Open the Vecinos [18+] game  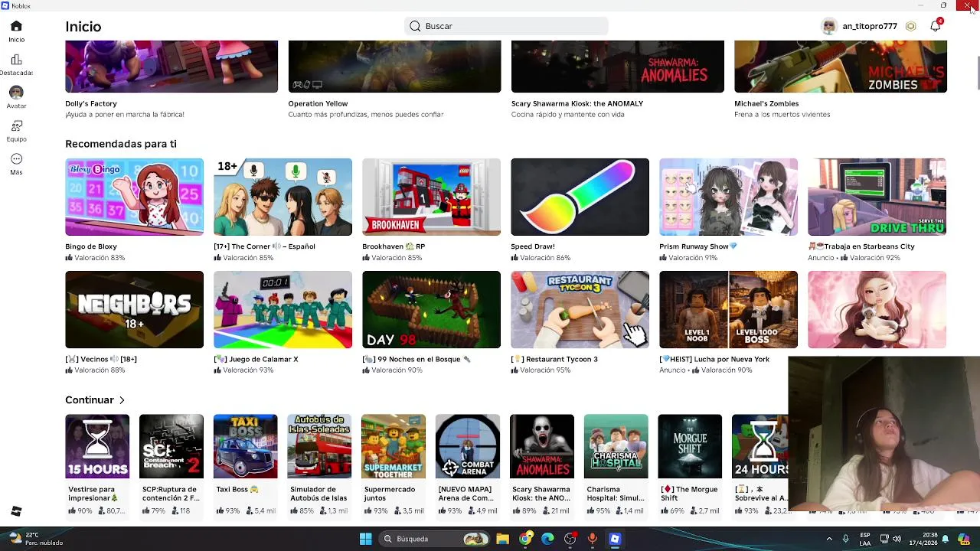pos(134,310)
